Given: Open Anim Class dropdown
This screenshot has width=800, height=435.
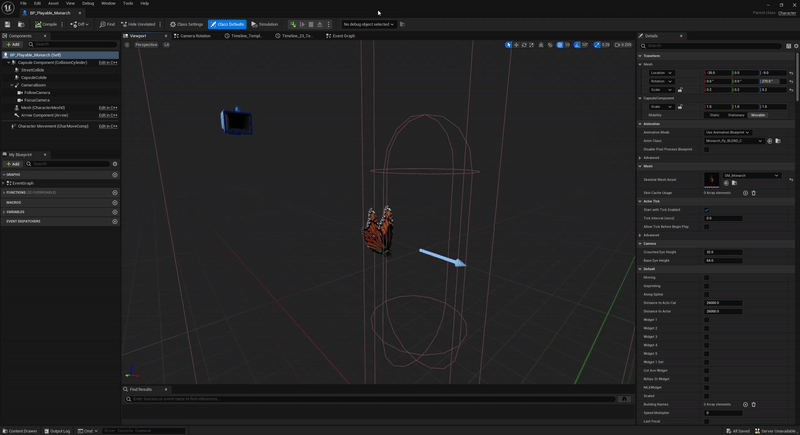Looking at the screenshot, I should pos(734,141).
